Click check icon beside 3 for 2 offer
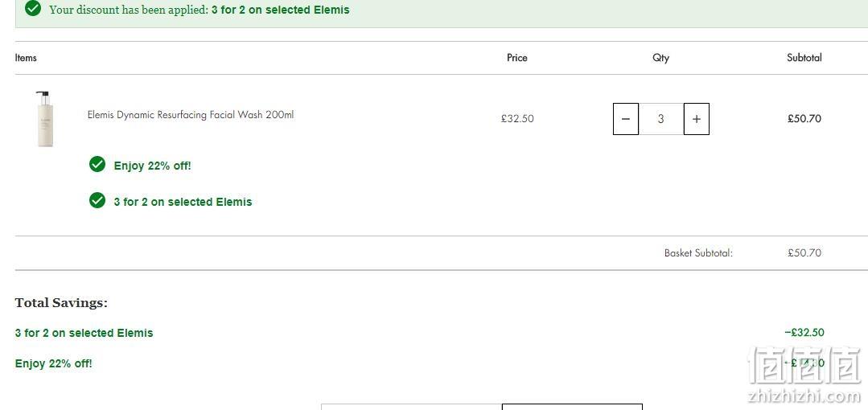 click(97, 200)
